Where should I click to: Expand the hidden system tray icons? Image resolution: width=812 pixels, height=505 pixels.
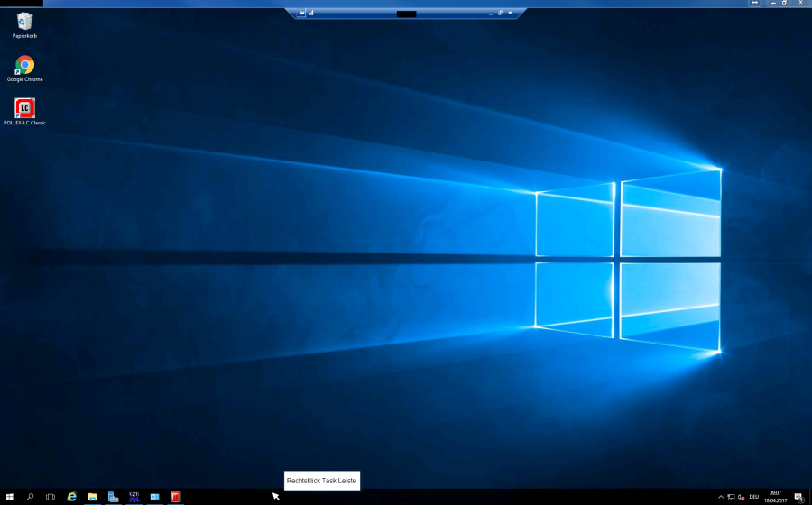[720, 497]
